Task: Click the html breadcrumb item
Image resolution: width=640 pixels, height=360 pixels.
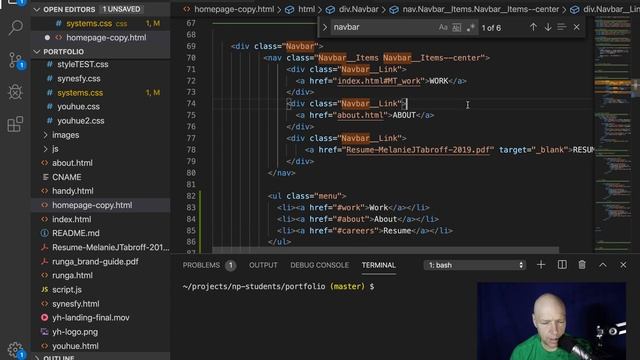Action: coord(306,9)
